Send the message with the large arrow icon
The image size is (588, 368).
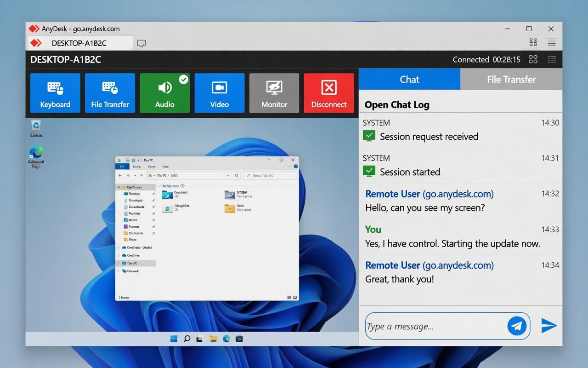pyautogui.click(x=549, y=326)
